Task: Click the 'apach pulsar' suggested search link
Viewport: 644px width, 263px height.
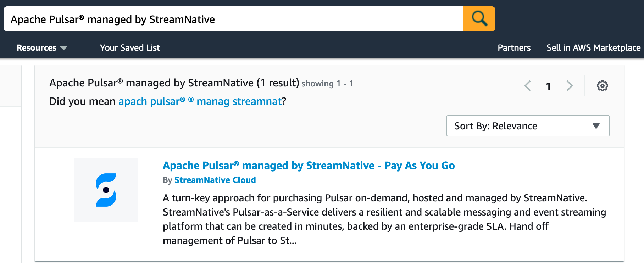Action: coord(152,101)
